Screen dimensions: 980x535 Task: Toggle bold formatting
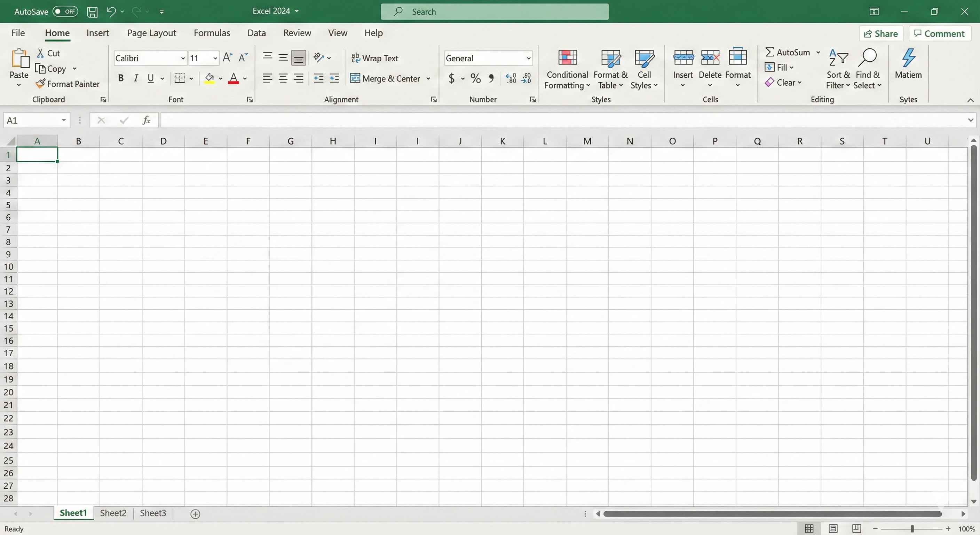pyautogui.click(x=121, y=78)
